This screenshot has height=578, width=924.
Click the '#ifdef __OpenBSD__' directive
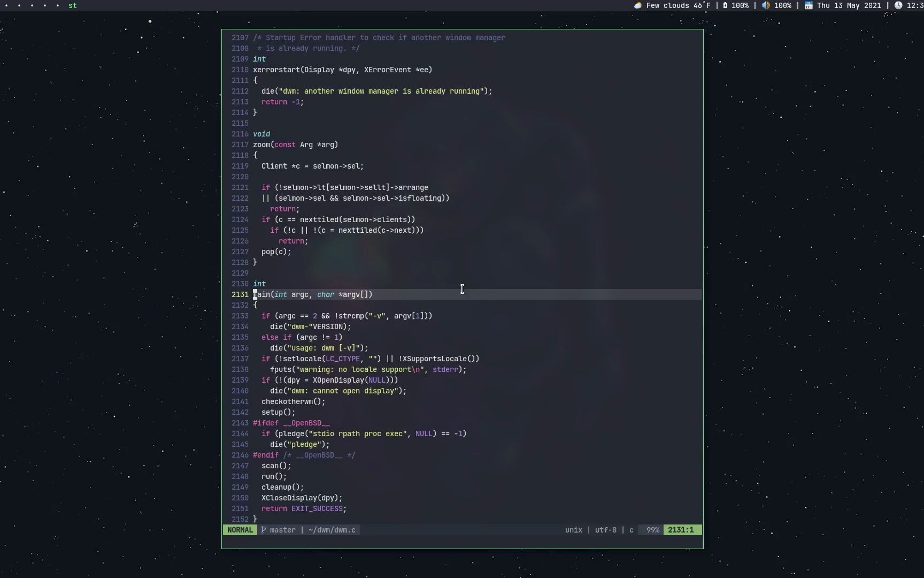pyautogui.click(x=291, y=423)
